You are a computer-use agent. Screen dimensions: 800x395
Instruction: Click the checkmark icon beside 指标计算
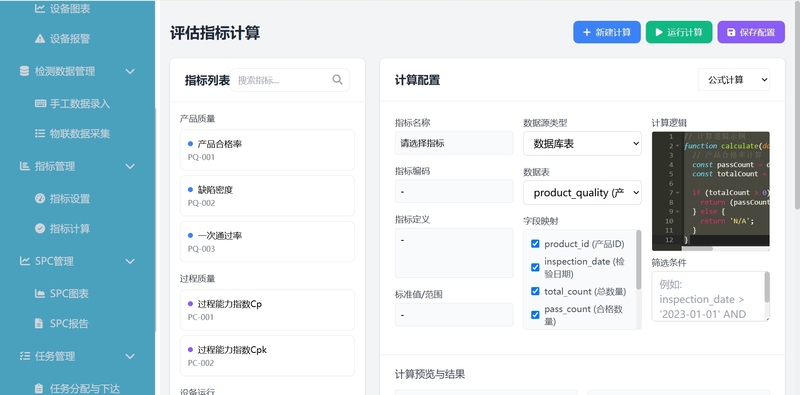coord(40,228)
